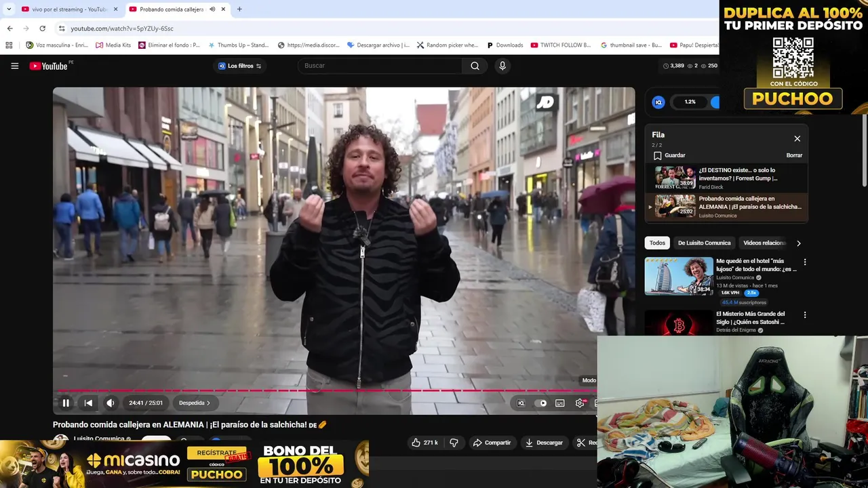Like the video with 271 k likes

425,443
